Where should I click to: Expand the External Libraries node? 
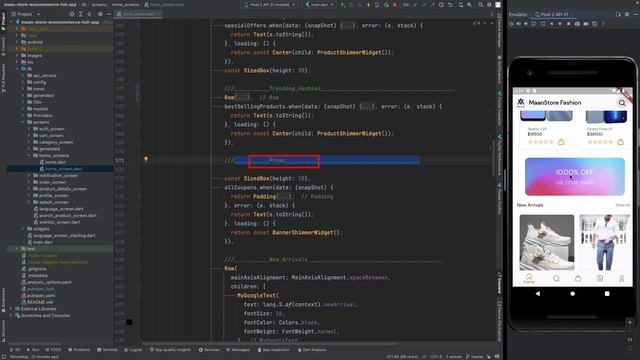(11, 309)
